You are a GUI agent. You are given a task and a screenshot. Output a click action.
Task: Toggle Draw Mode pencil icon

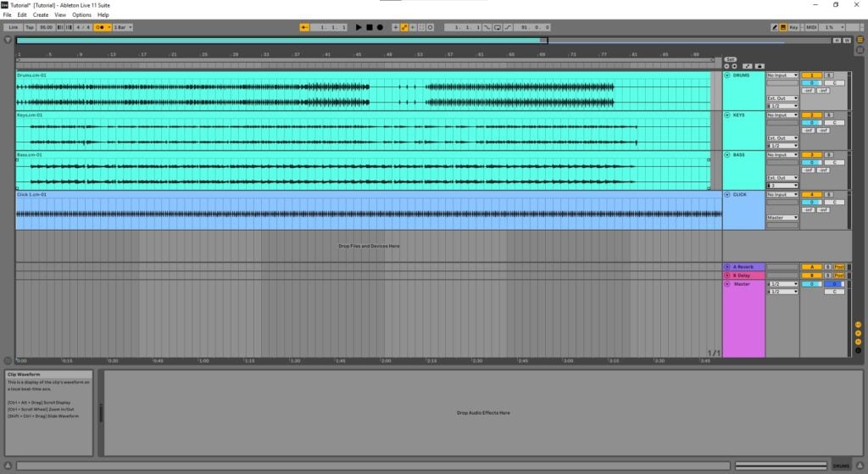coord(775,27)
